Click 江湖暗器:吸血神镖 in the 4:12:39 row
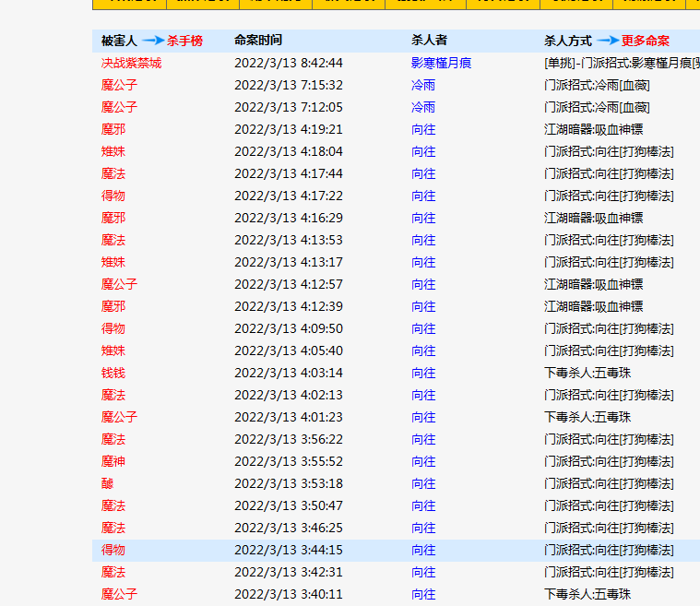 (594, 307)
